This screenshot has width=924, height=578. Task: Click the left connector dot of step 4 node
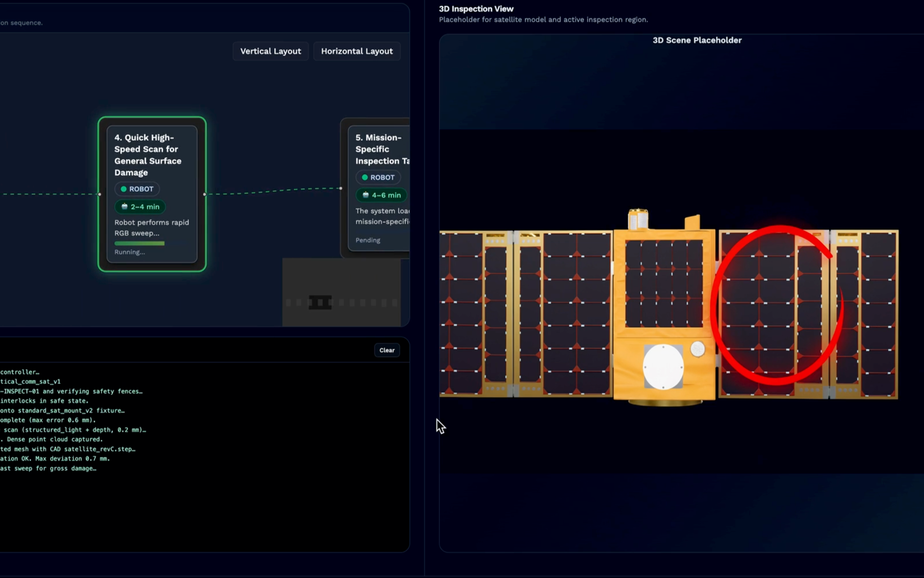pyautogui.click(x=100, y=194)
